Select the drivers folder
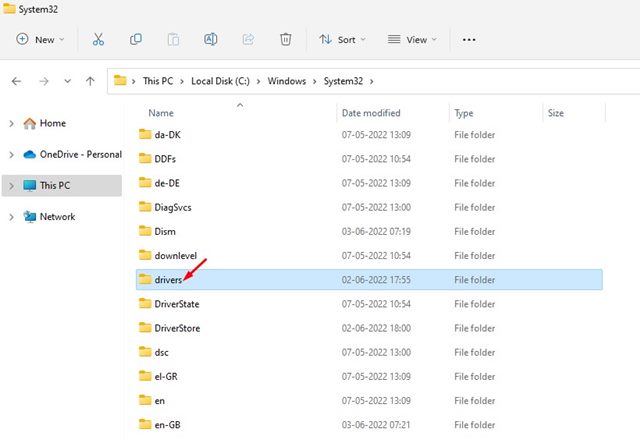 click(x=168, y=279)
